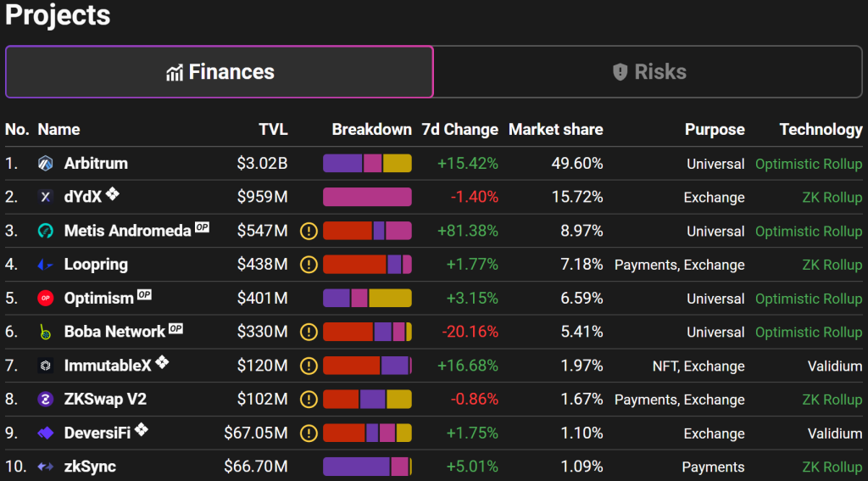
Task: Click the Metis Andromeda logo icon
Action: click(x=46, y=231)
